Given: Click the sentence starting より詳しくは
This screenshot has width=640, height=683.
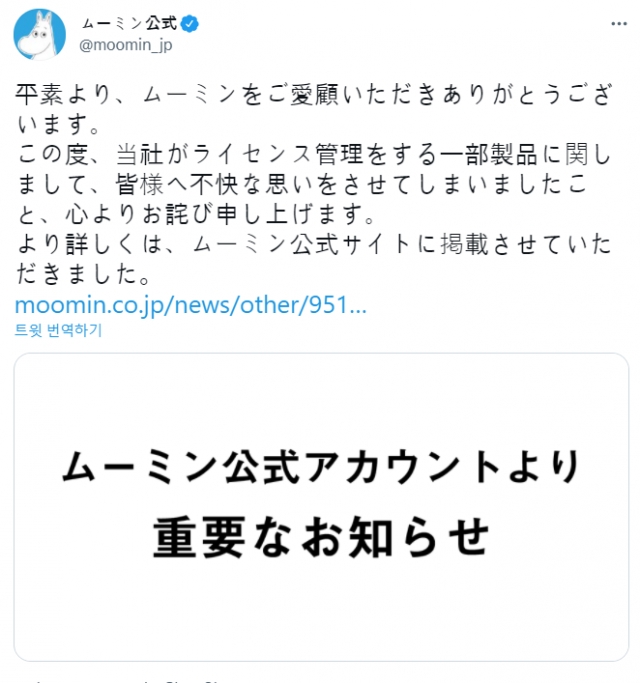Looking at the screenshot, I should coord(314,259).
